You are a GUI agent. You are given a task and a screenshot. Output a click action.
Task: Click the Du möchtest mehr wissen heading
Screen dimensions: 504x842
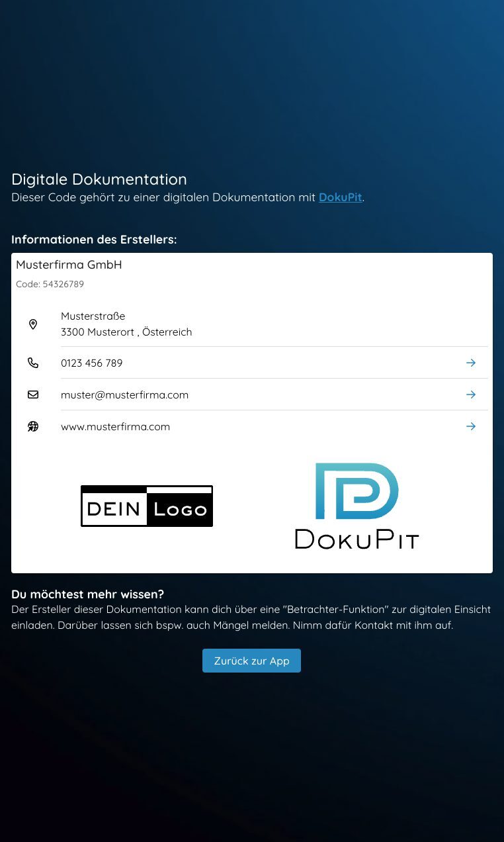87,594
